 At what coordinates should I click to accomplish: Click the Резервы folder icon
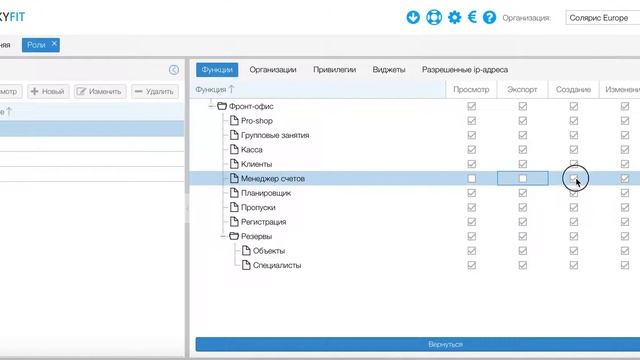[x=234, y=236]
